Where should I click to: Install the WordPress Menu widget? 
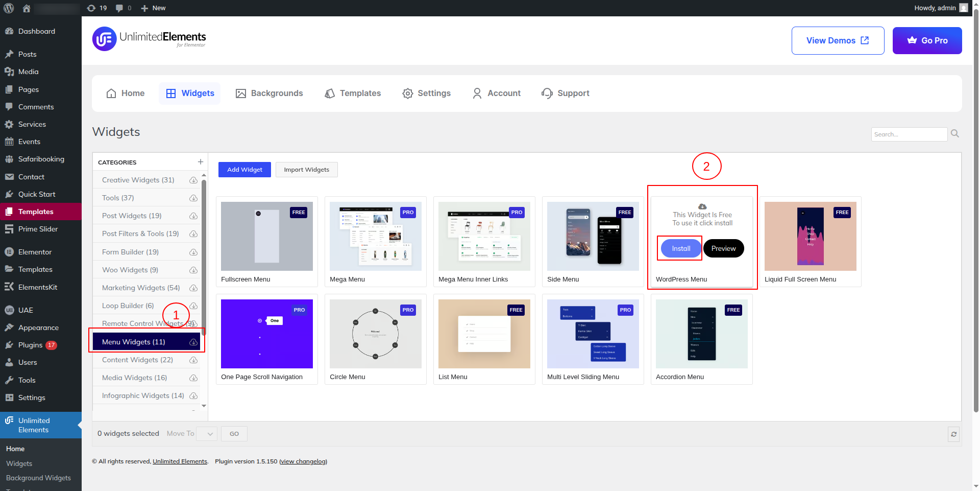(x=681, y=249)
